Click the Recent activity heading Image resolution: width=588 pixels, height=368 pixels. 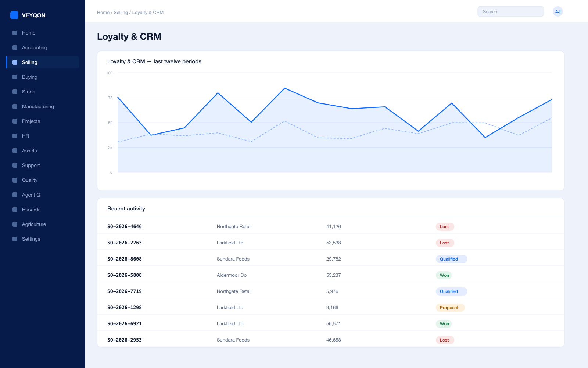tap(126, 209)
